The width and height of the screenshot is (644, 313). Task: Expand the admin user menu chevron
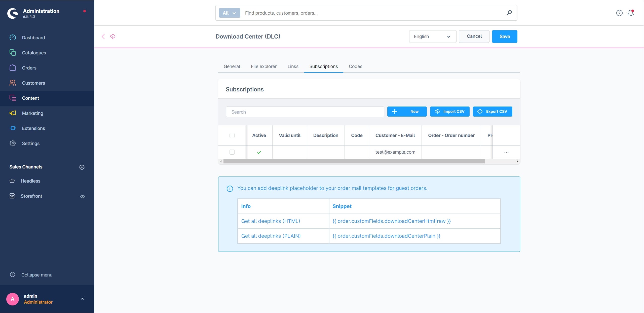pos(82,299)
